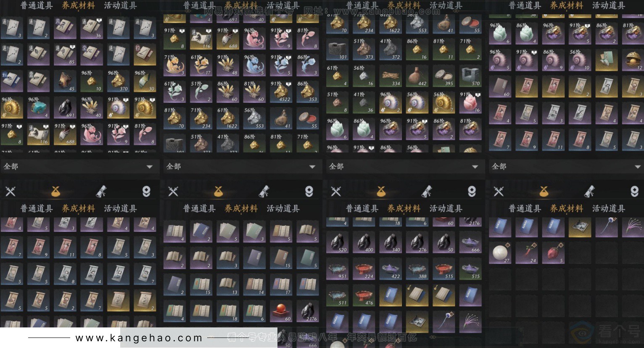Screen dimensions: 644x348
Task: Open the scroll icon in the leftmost lower panel
Action: click(101, 192)
